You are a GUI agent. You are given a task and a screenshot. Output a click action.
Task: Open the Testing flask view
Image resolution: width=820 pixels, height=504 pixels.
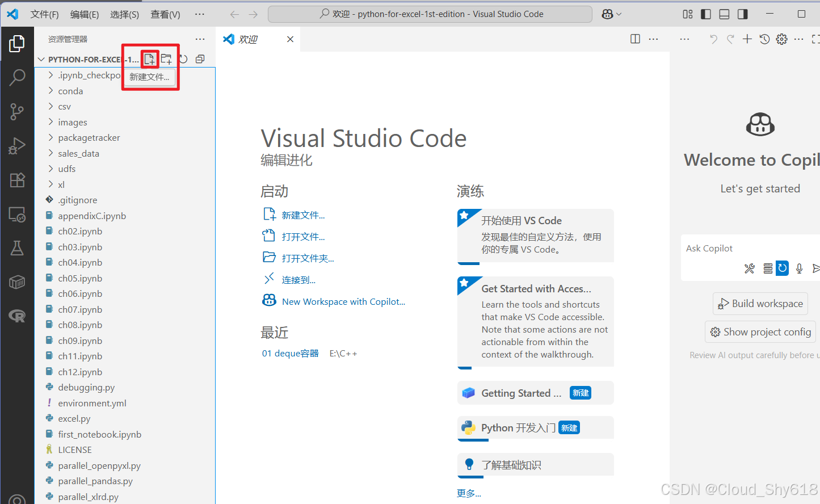click(x=17, y=248)
